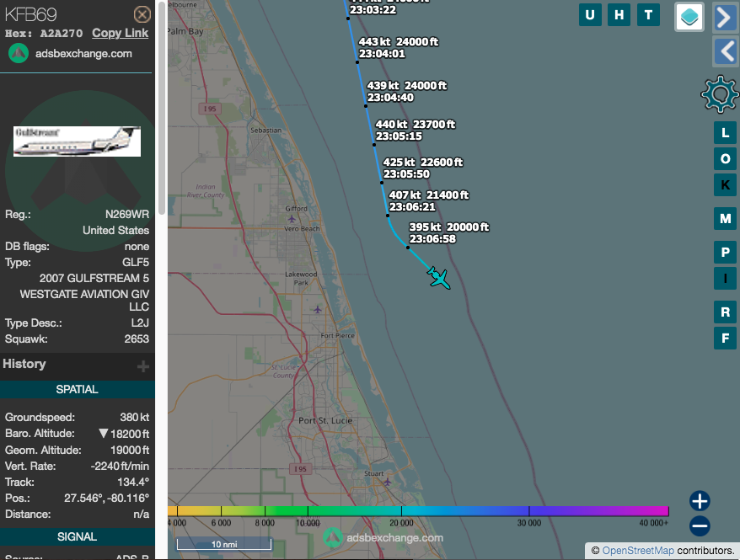This screenshot has height=560, width=740.
Task: Close the KFB69 aircraft info panel
Action: pos(142,14)
